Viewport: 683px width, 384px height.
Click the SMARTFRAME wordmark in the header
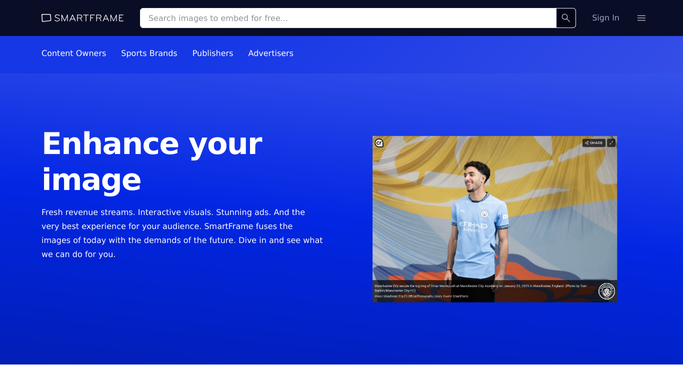(89, 18)
